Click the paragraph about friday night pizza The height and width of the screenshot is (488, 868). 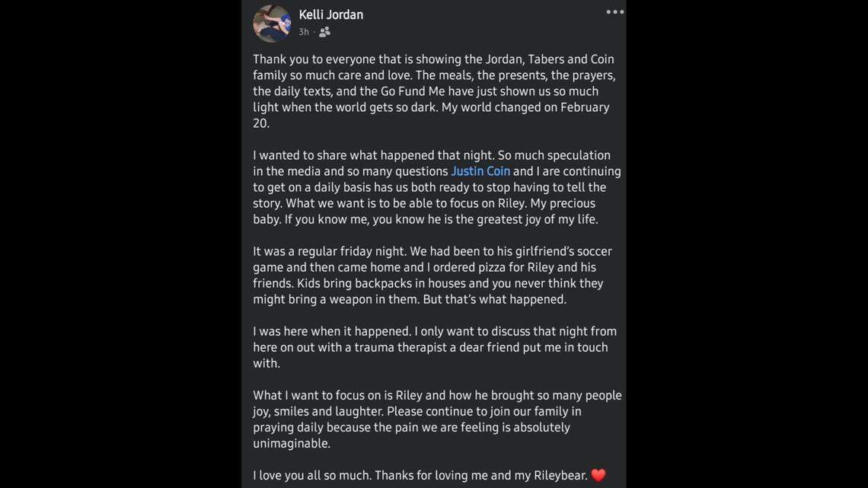(x=432, y=274)
